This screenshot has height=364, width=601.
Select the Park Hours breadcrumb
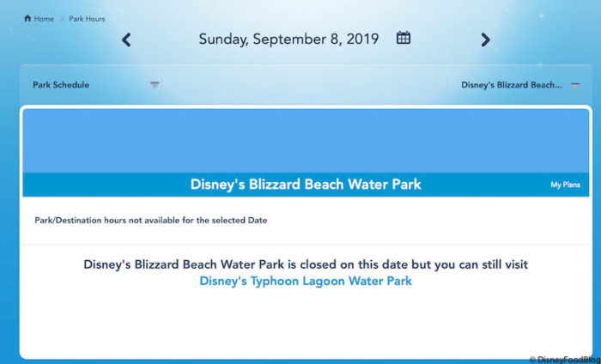pos(87,19)
